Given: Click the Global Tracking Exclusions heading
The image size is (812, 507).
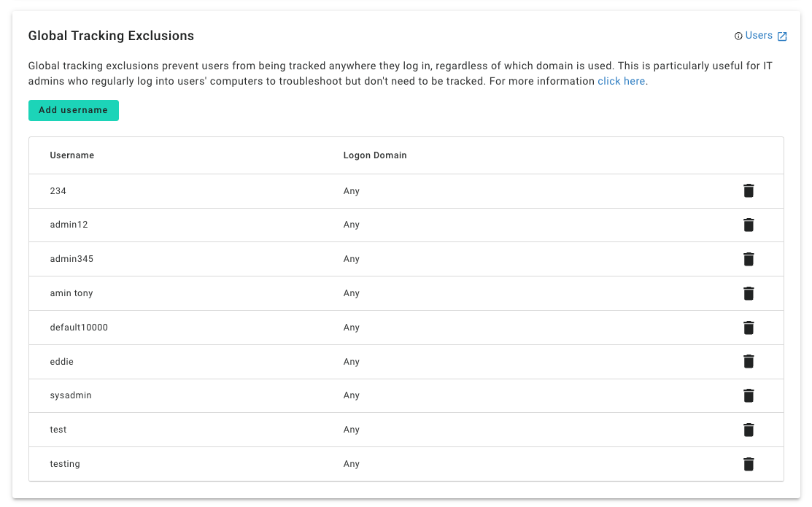Looking at the screenshot, I should [111, 36].
